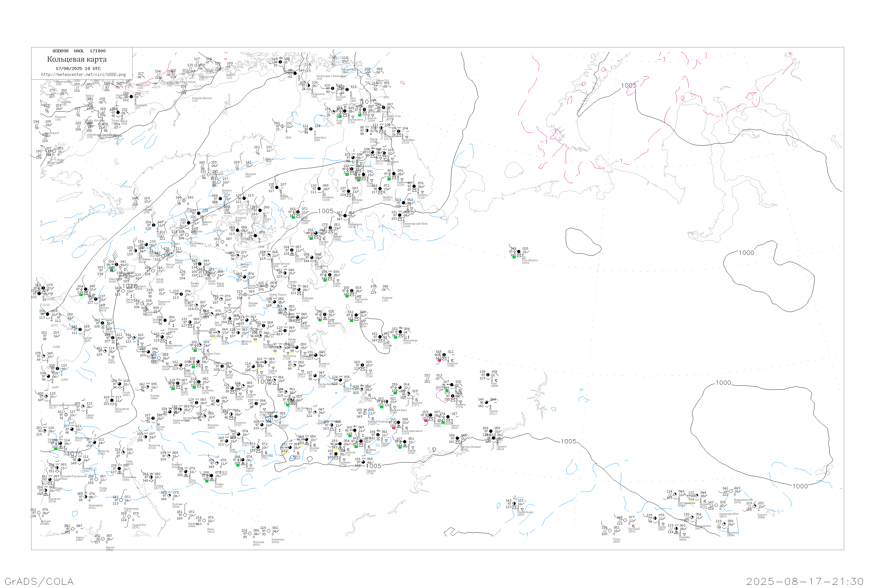882x588 pixels.
Task: Click green square marker beside Усть-Цильма station
Action: [514, 257]
